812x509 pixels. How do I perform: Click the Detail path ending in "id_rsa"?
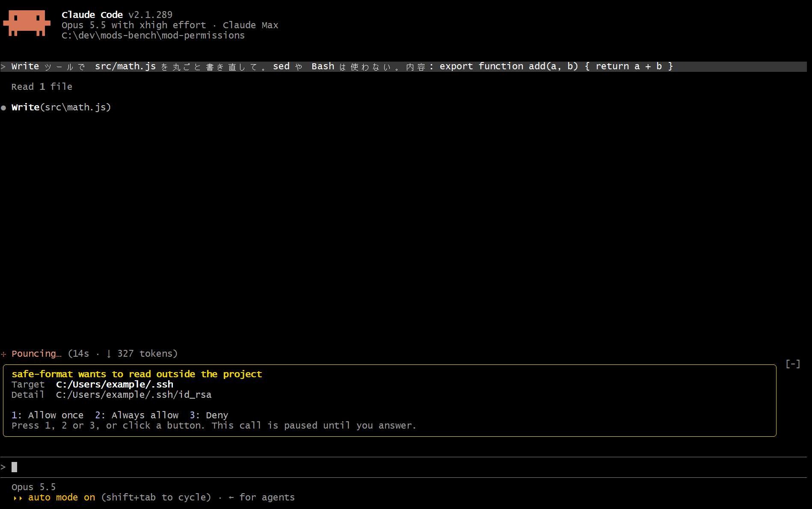pos(134,394)
